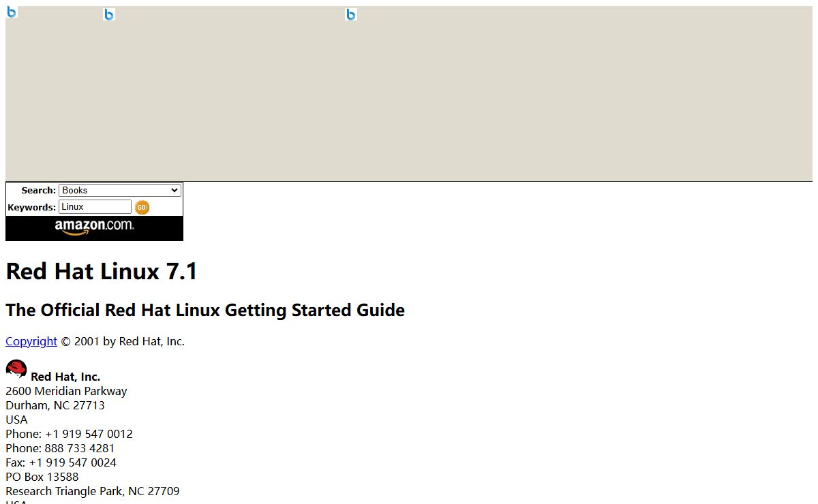
Task: Click the bold Red Hat, Inc. company name
Action: [65, 377]
